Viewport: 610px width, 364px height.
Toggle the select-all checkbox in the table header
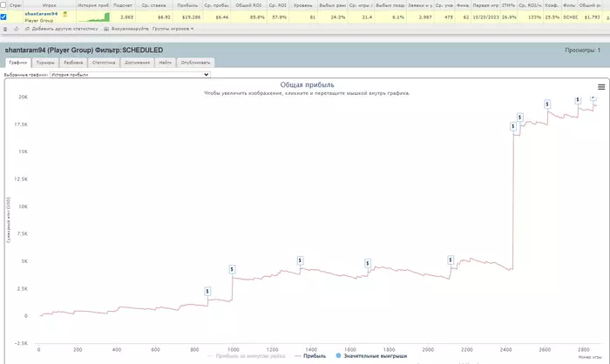(3, 5)
